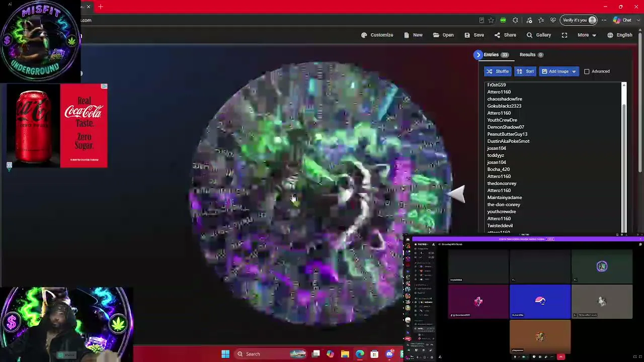
Task: Collapse the entries side panel arrow
Action: click(x=478, y=55)
